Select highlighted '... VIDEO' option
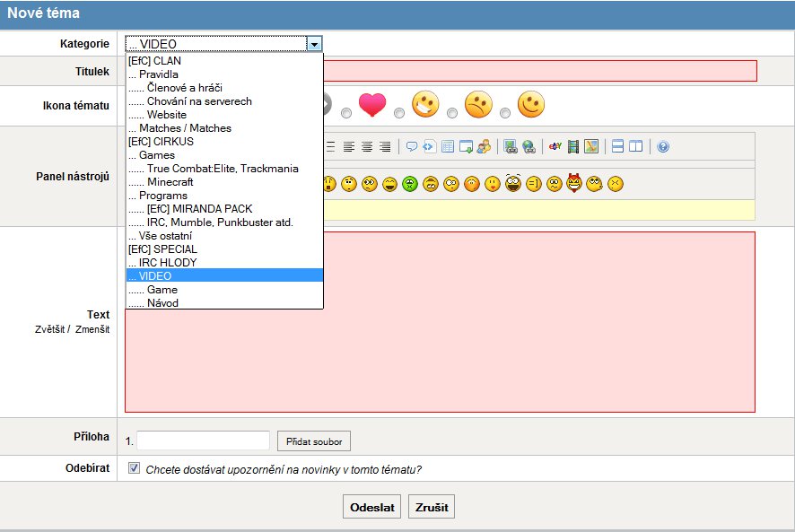The image size is (795, 532). coord(224,276)
